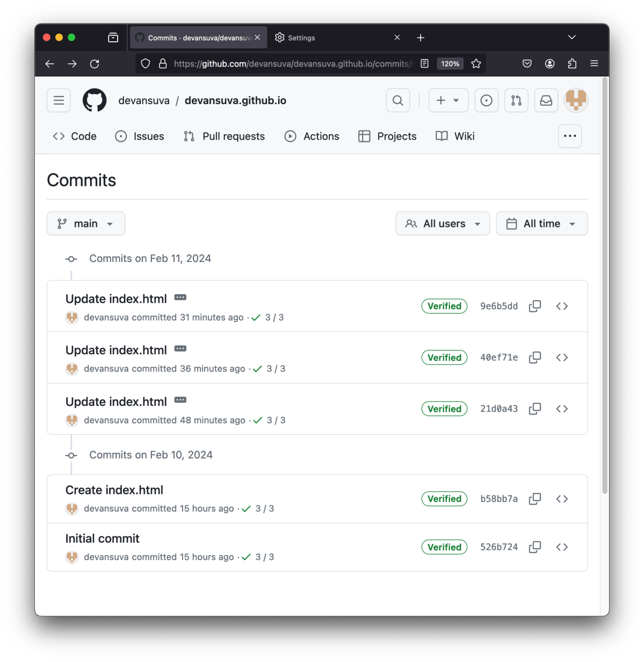The width and height of the screenshot is (644, 662).
Task: Toggle reader view icon in address bar
Action: coord(424,64)
